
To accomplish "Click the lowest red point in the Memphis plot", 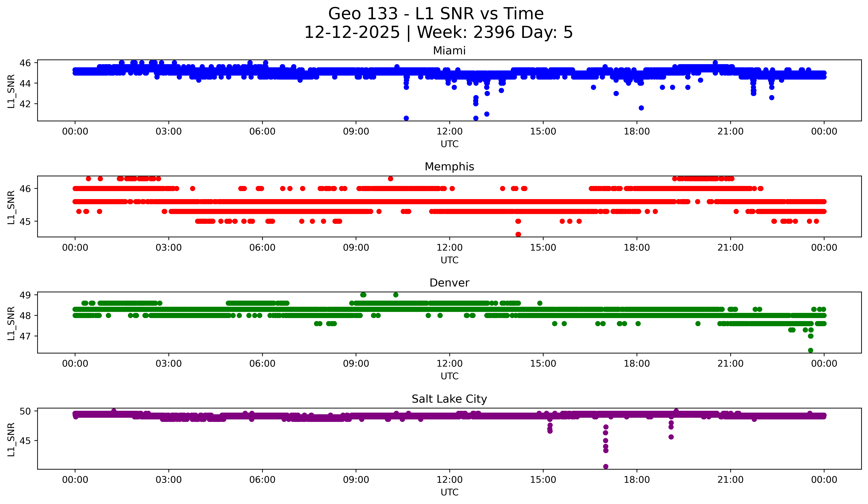I will pos(518,234).
